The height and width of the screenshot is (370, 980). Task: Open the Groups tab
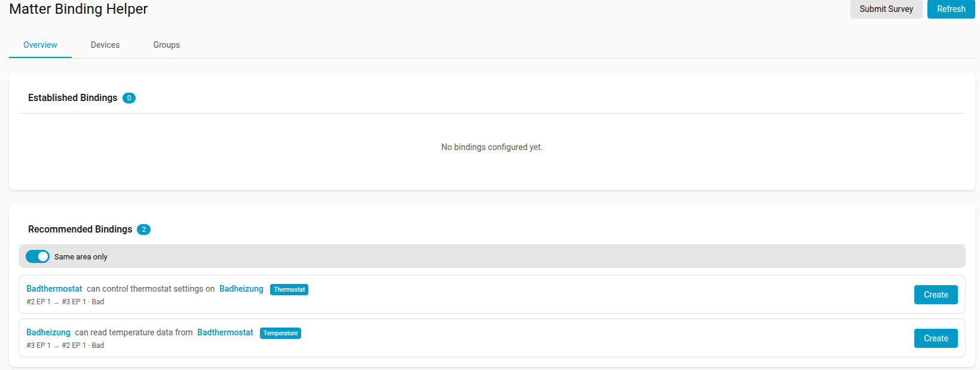tap(166, 45)
